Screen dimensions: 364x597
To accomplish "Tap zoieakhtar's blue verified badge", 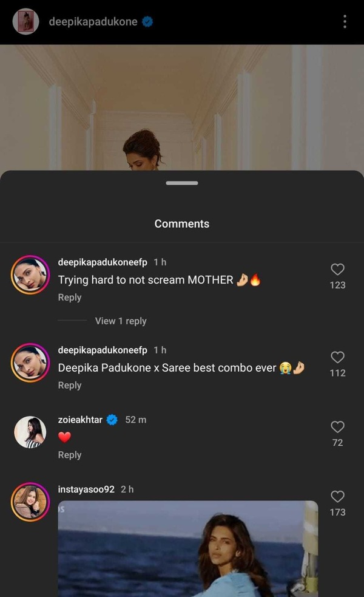I will (x=112, y=420).
